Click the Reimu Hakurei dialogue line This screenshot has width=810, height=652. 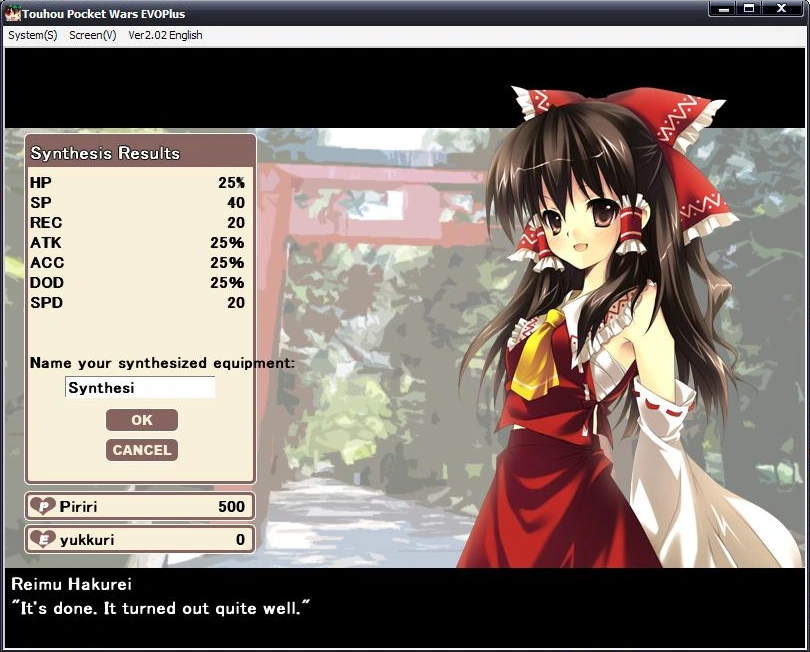tap(161, 608)
